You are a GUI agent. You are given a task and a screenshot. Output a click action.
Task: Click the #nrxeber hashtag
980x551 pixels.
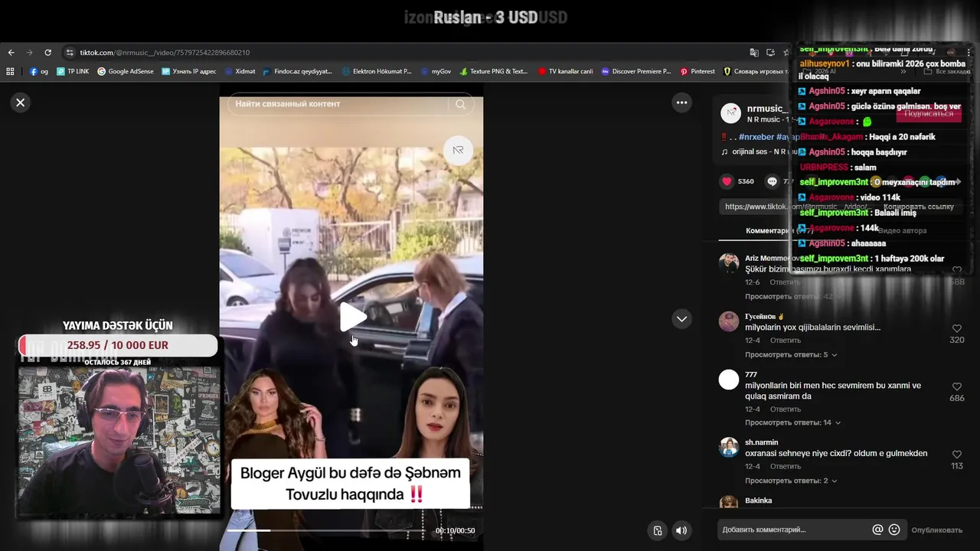tap(756, 137)
